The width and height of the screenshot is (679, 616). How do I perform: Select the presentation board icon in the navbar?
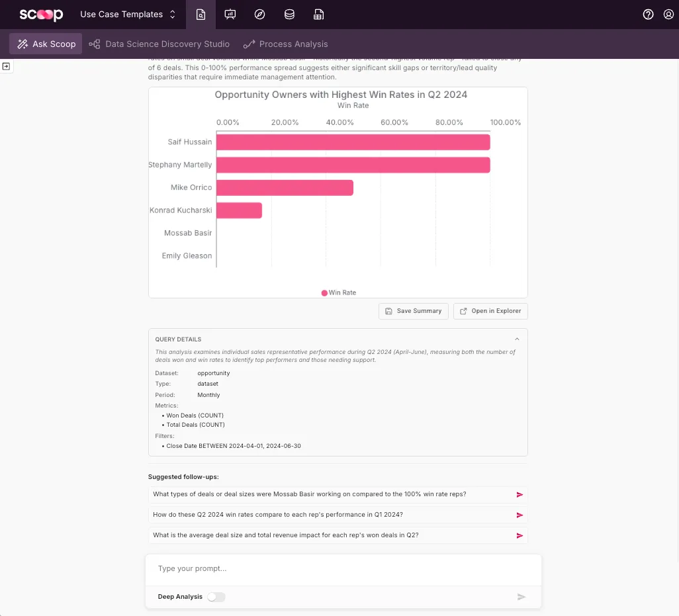tap(230, 14)
